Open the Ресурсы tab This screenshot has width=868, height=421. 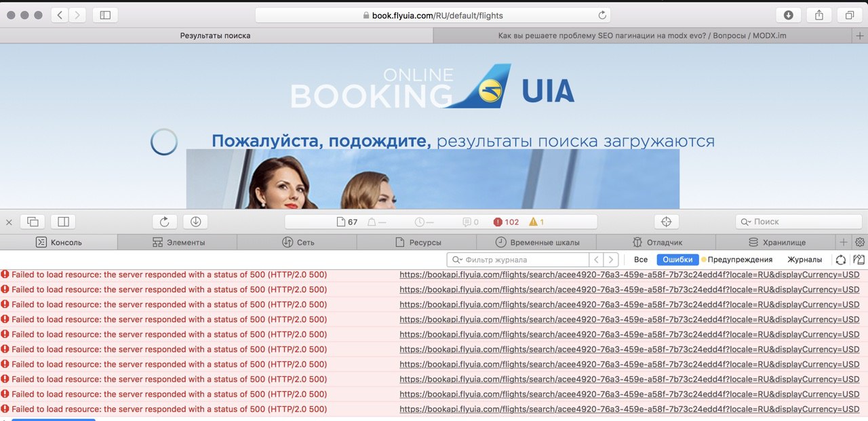point(417,242)
